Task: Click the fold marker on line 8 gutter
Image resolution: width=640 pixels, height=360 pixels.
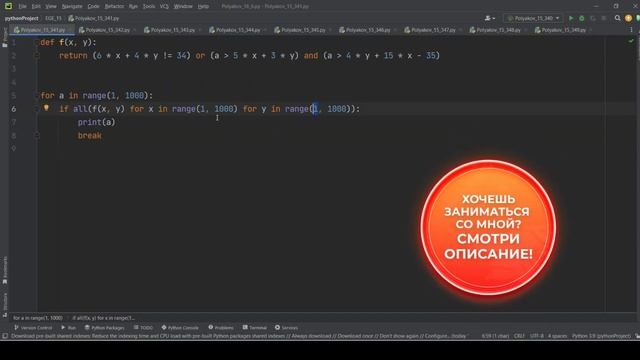Action: coord(37,136)
